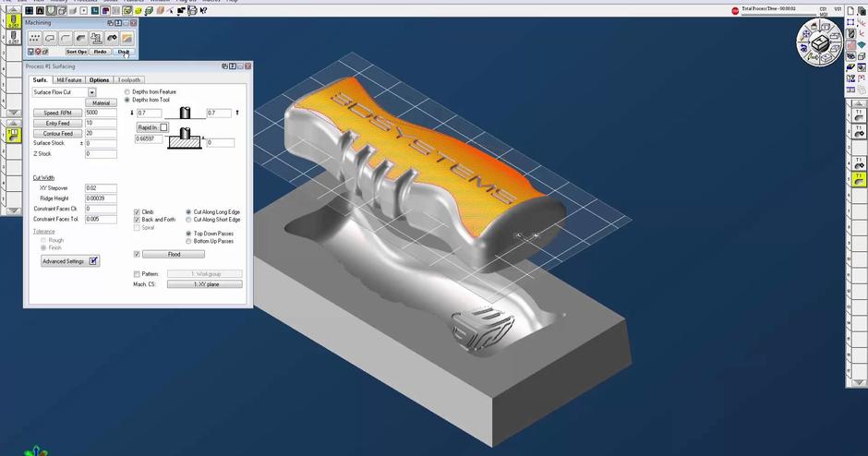Switch to the Mill Feature tab
The image size is (868, 456).
[x=69, y=79]
